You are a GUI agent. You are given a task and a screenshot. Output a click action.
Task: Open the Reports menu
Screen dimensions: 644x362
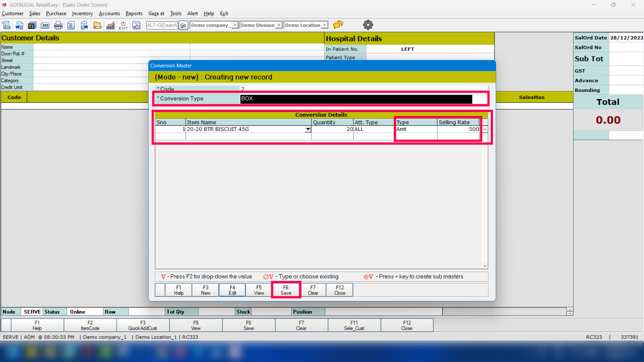(134, 13)
